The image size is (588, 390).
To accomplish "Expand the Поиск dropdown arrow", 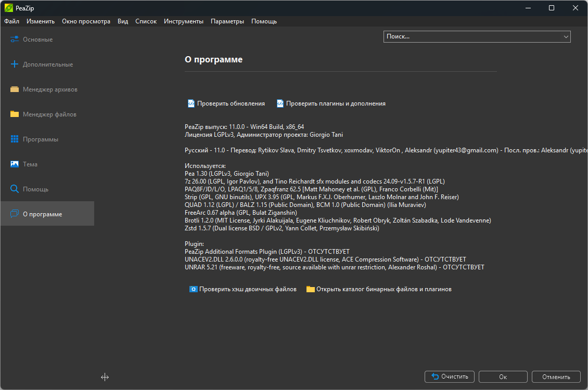I will 566,37.
